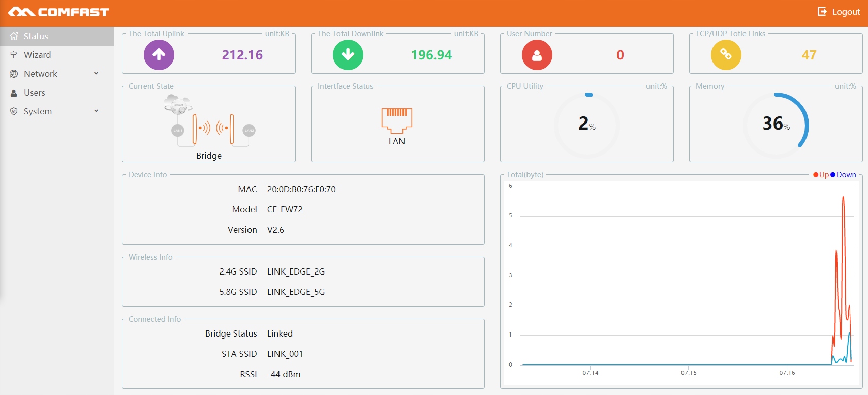The image size is (868, 395).
Task: Toggle the Down series in chart legend
Action: [843, 175]
